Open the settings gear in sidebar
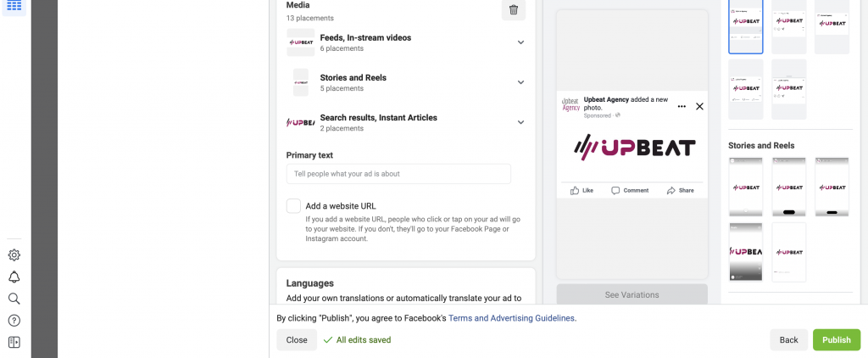 click(x=14, y=255)
